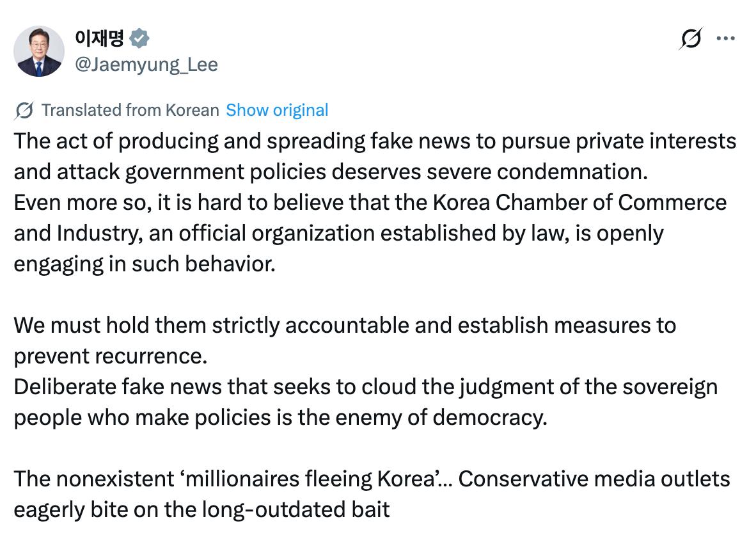The width and height of the screenshot is (756, 535).
Task: Open the three-dot more options menu
Action: click(725, 39)
